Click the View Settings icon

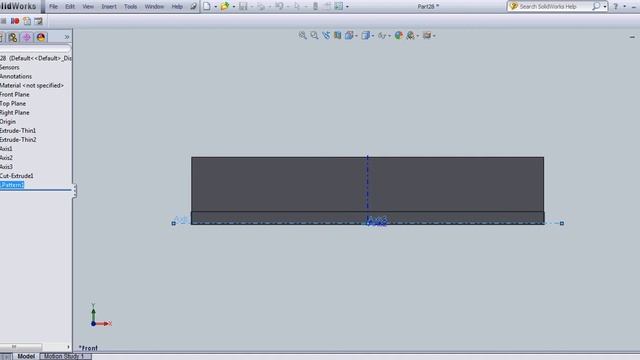pyautogui.click(x=427, y=36)
